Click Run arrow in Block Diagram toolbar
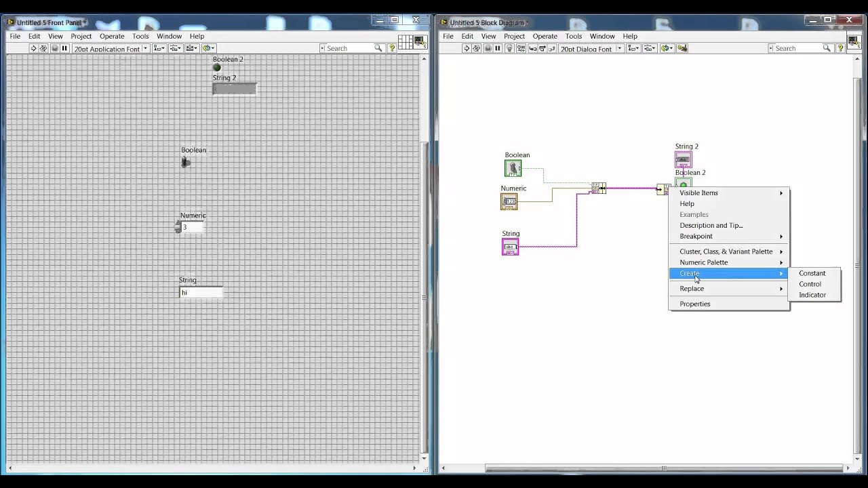The width and height of the screenshot is (868, 488). (466, 48)
